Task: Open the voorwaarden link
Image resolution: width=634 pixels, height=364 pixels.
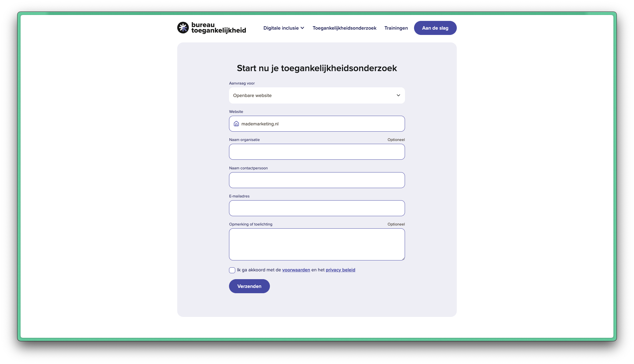Action: point(296,270)
